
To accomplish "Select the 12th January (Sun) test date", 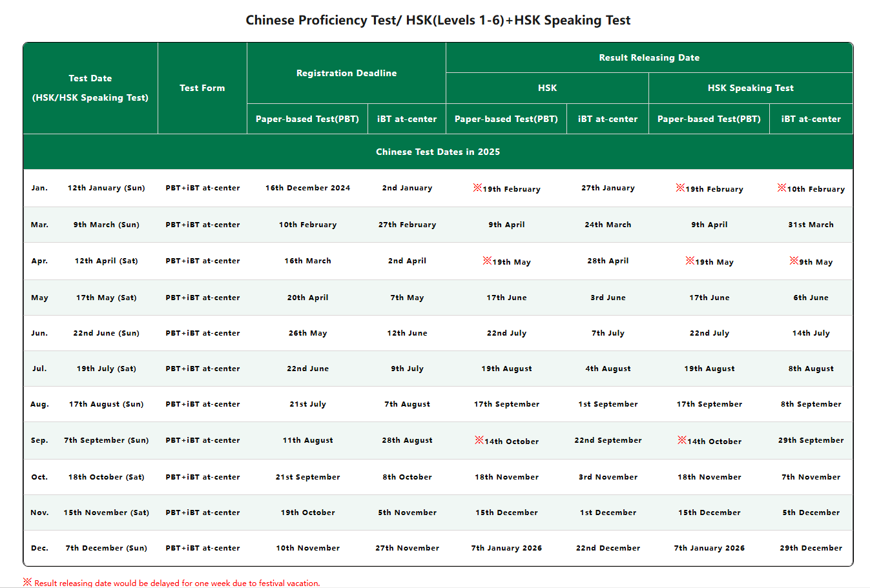I will point(107,188).
